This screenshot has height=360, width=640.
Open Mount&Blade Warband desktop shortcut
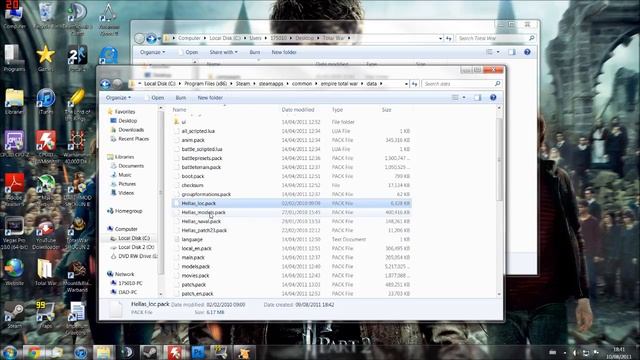tap(77, 277)
